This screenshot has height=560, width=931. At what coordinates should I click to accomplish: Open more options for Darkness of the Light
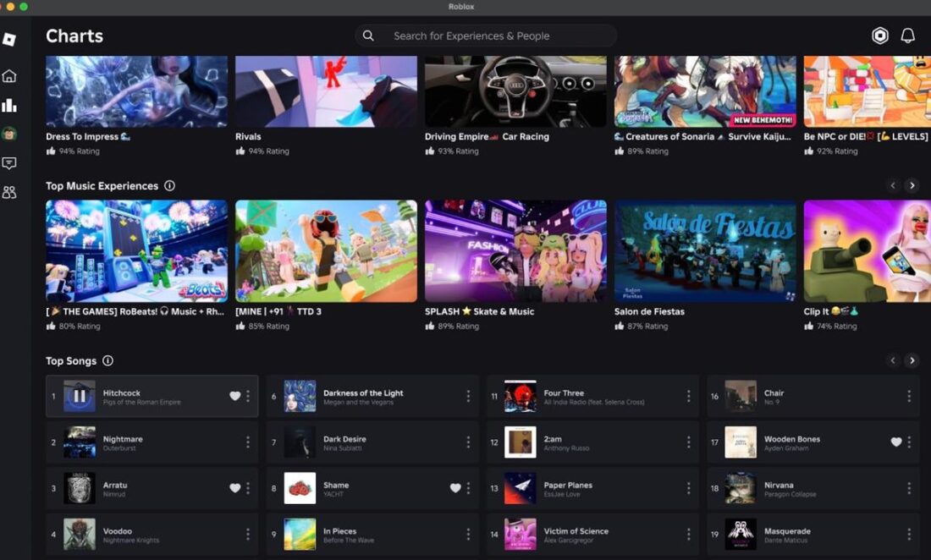coord(469,396)
